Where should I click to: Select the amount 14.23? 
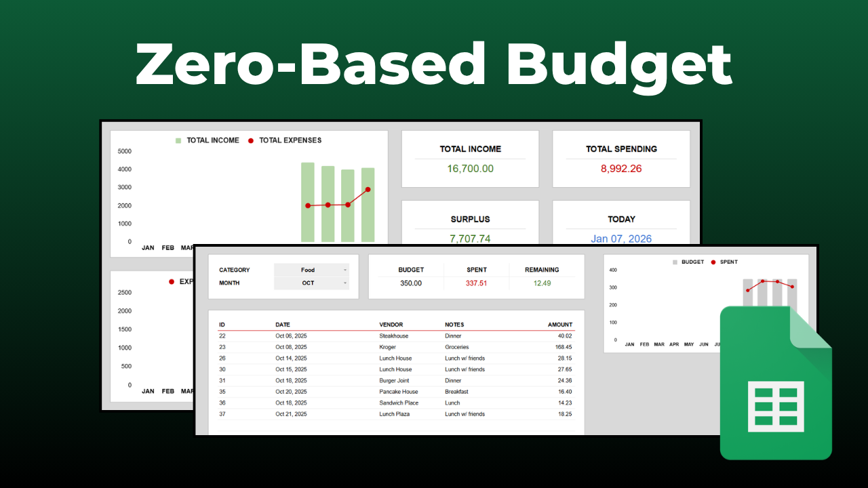click(x=565, y=403)
